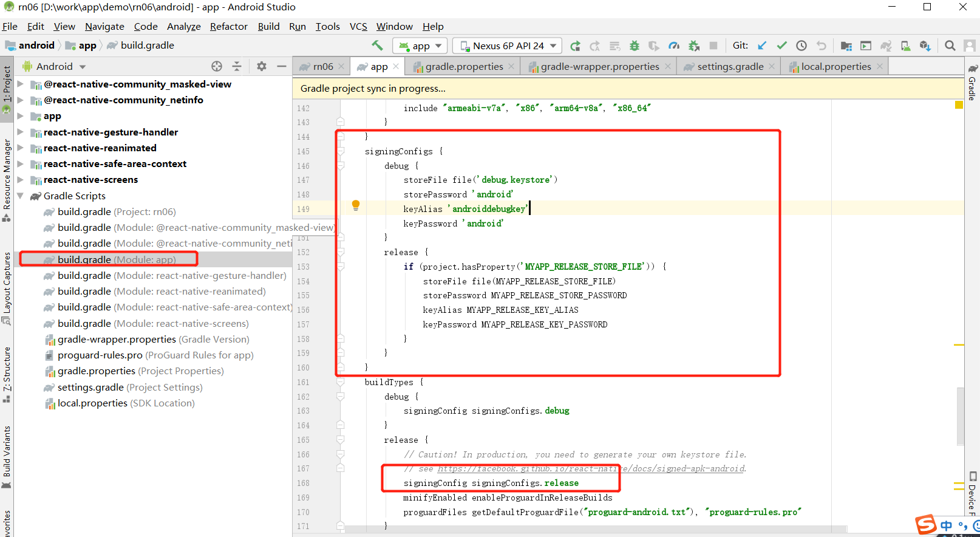
Task: Click the Search Everywhere magnifier icon
Action: pos(950,46)
